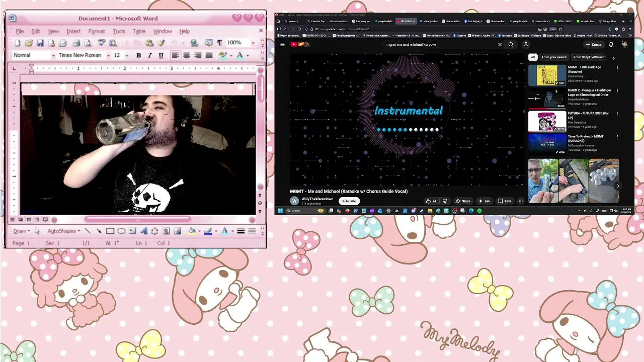The width and height of the screenshot is (644, 362).
Task: Open the Draw menu dropdown in Word
Action: (x=22, y=231)
